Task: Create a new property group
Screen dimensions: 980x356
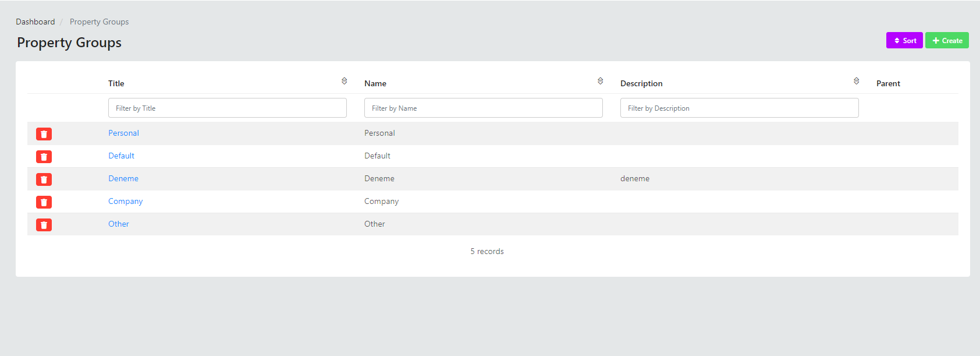Action: pos(947,40)
